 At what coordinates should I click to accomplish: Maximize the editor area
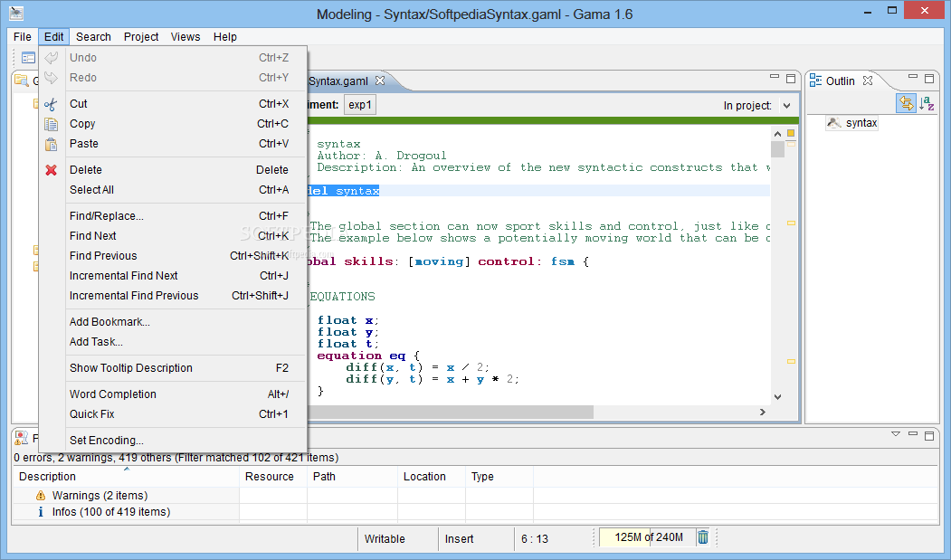(791, 79)
